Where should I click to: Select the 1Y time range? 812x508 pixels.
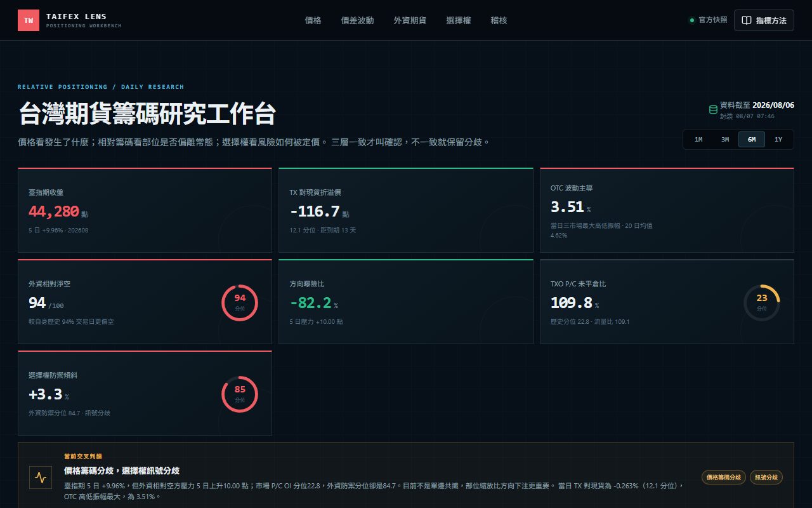778,140
